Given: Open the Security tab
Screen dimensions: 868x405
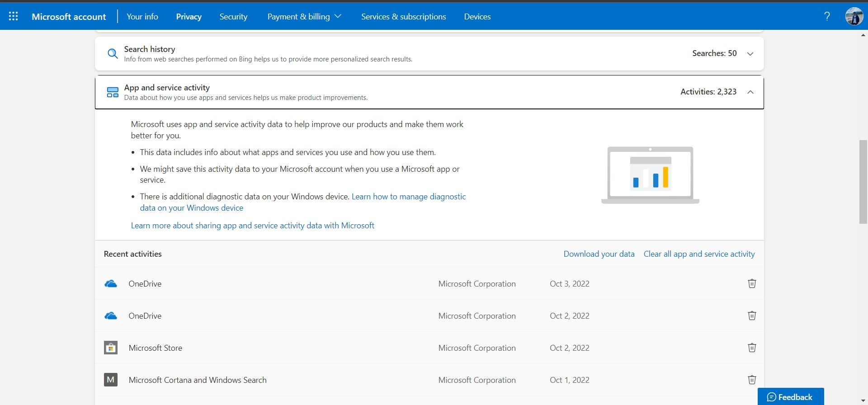Looking at the screenshot, I should pyautogui.click(x=233, y=17).
